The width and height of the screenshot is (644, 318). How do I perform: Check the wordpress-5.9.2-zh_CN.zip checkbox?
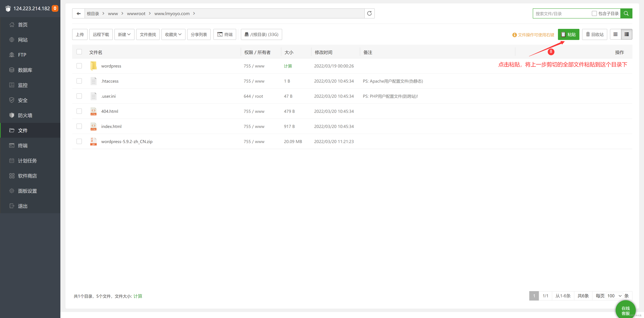click(x=79, y=141)
